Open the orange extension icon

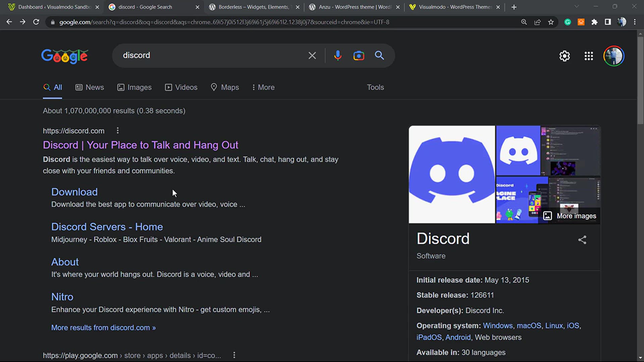coord(581,22)
